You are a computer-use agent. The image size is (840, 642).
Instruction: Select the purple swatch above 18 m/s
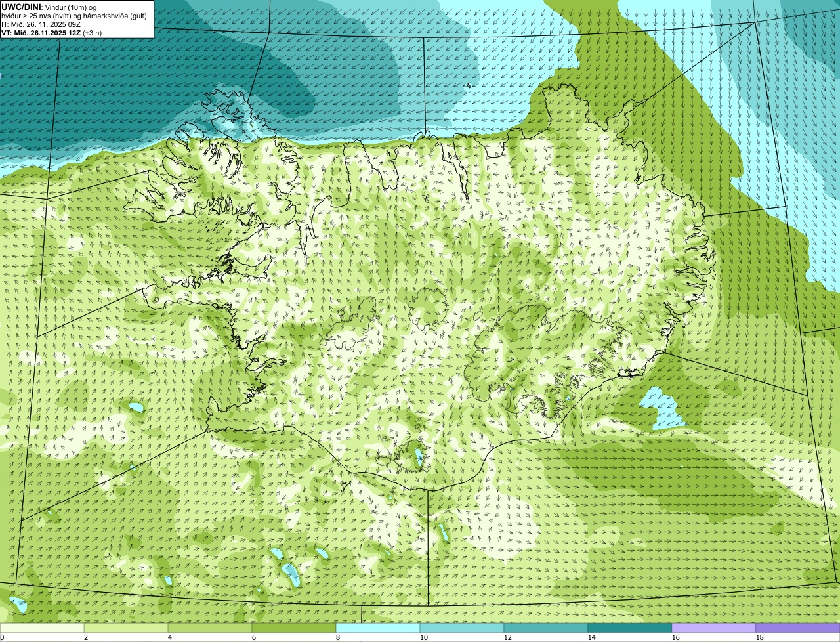pyautogui.click(x=798, y=628)
